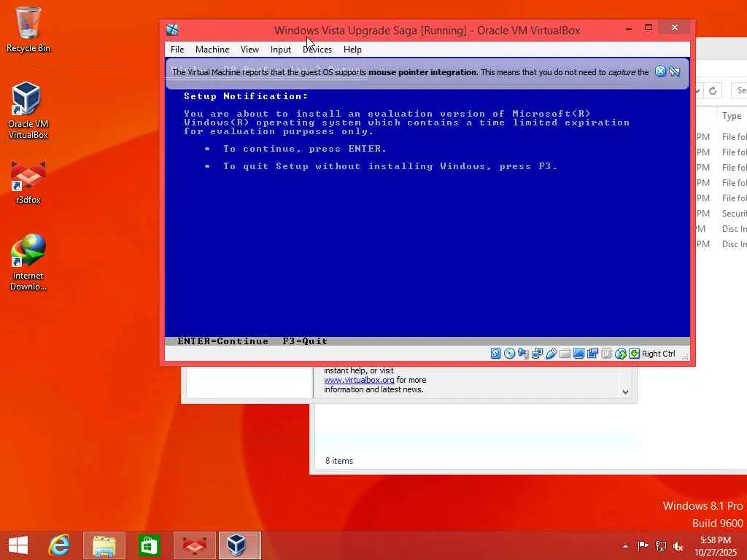Click the File Explorer search box
This screenshot has height=560, width=747.
(x=740, y=90)
